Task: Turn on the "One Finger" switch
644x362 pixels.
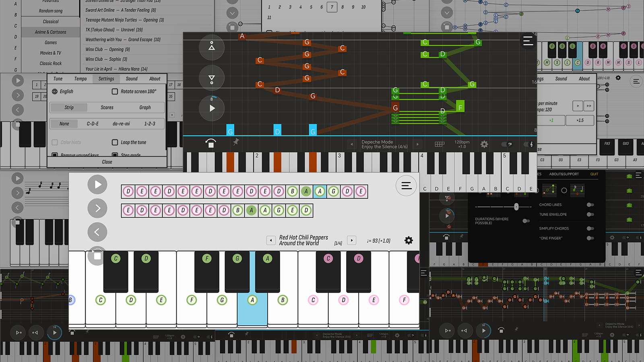Action: [590, 238]
